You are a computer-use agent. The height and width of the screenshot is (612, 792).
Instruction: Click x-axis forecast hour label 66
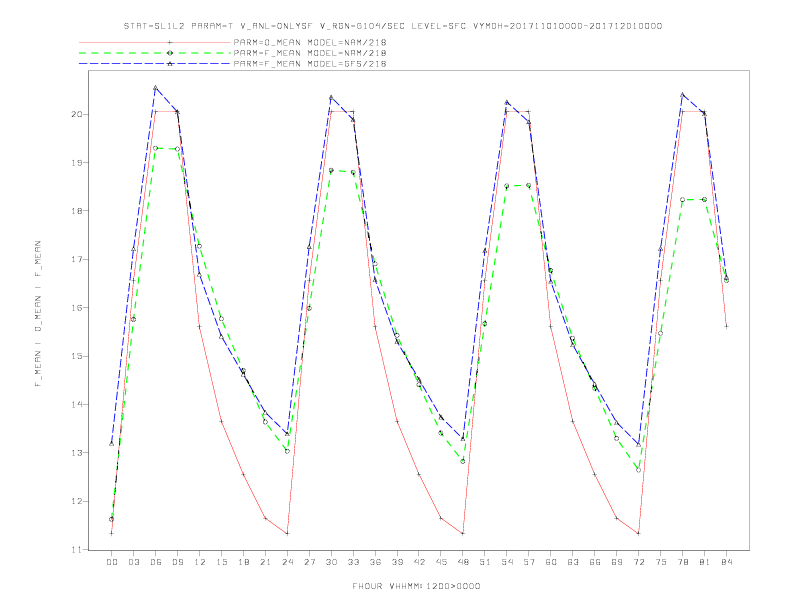595,562
